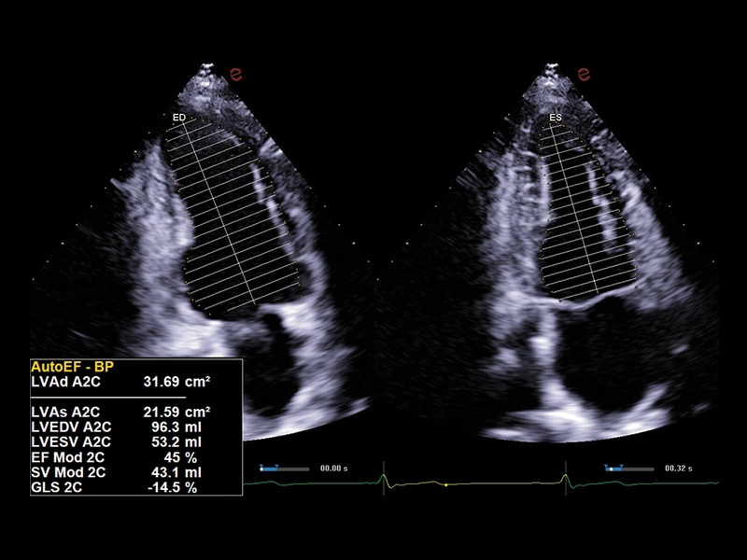Screen dimensions: 747x560
Task: Click the 00.32 s time readout
Action: (678, 467)
